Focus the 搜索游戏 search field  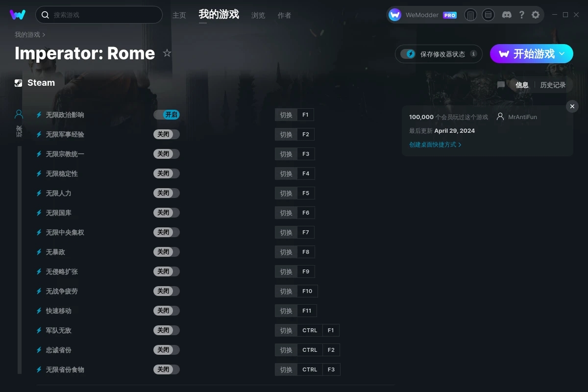[99, 15]
